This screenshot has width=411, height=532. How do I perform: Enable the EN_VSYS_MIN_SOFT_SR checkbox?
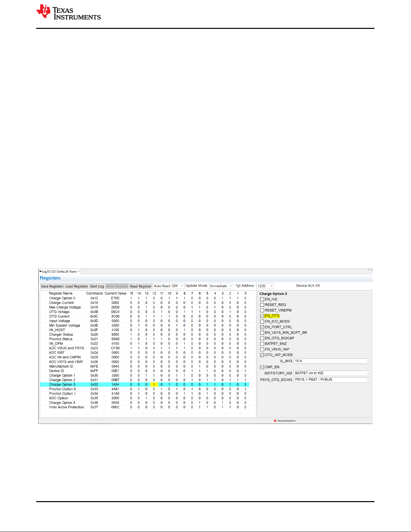[262, 333]
